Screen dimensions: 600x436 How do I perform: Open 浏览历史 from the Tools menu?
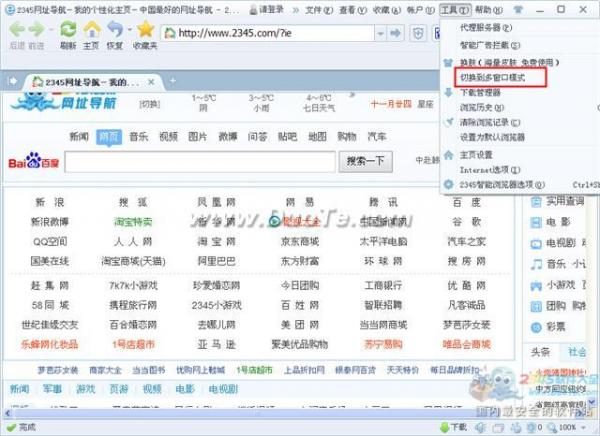(481, 108)
